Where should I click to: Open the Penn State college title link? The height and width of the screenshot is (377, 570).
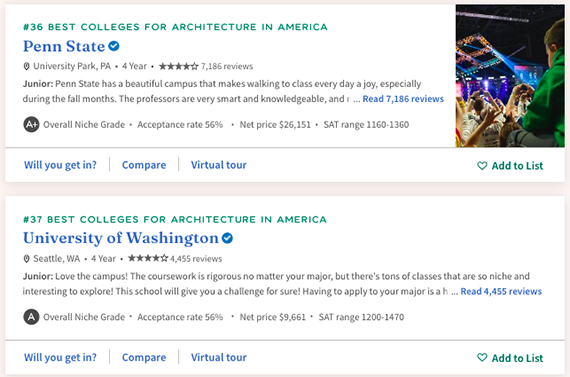tap(64, 47)
